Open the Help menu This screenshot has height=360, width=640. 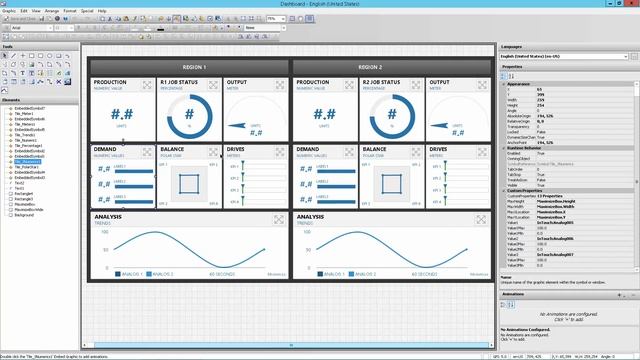[102, 11]
